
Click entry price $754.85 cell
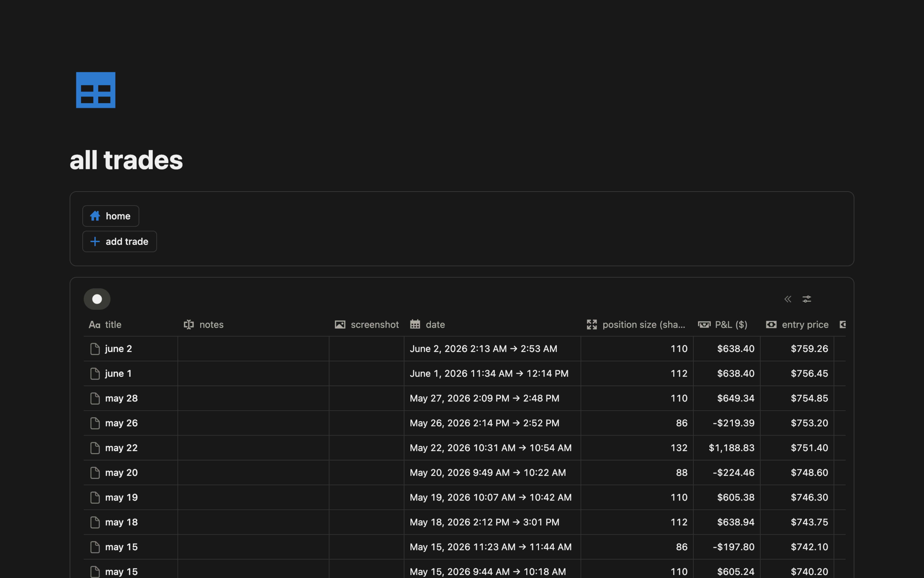(x=797, y=398)
